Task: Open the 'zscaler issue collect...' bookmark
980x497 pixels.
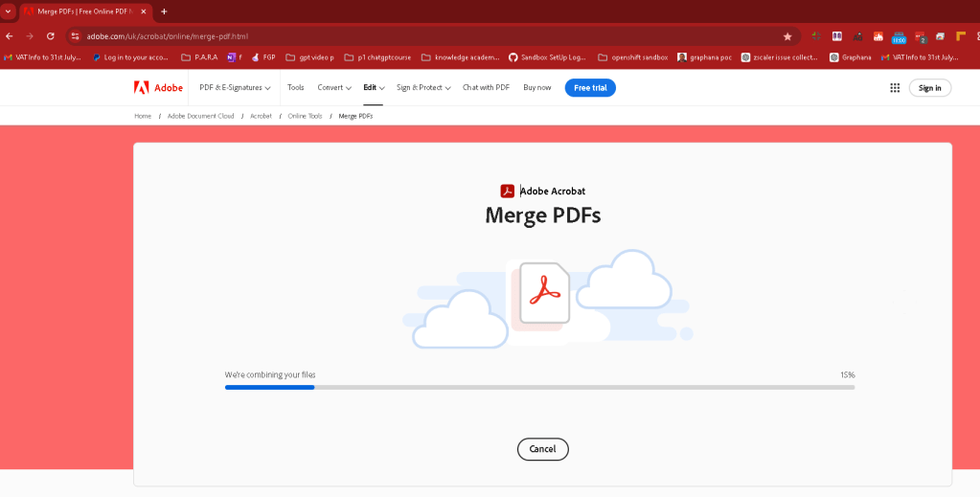Action: [x=780, y=56]
